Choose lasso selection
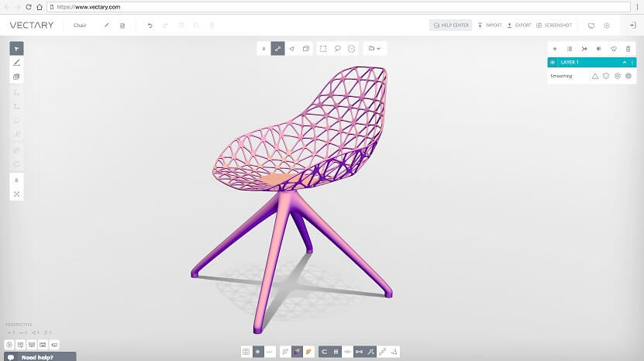644x361 pixels. 337,49
